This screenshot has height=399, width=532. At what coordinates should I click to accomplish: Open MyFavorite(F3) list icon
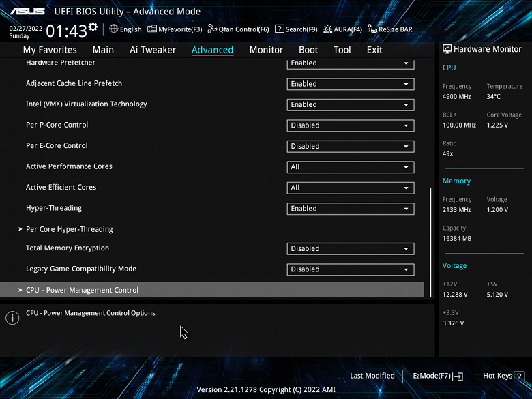point(152,29)
